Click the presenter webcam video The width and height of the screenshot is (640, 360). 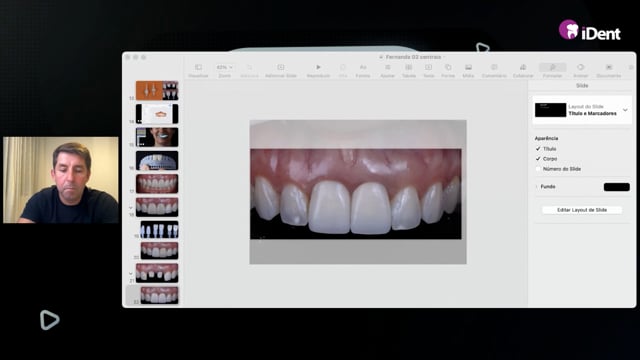tap(61, 180)
